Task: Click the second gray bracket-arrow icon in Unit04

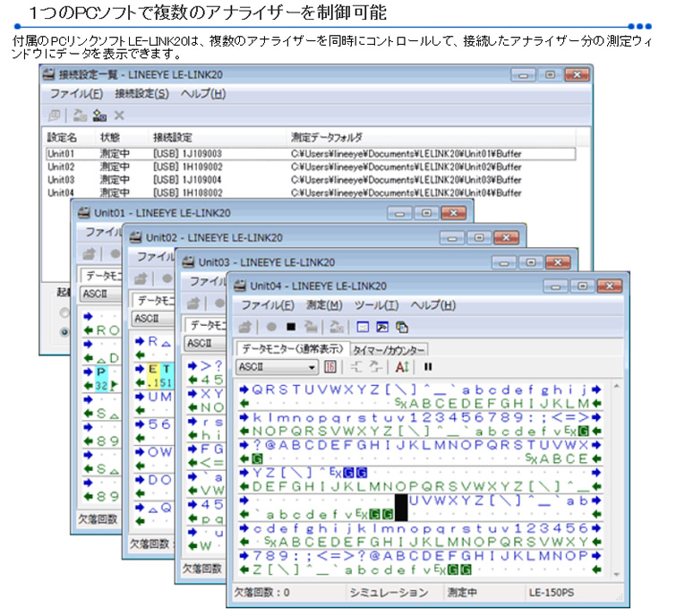Action: coord(375,367)
